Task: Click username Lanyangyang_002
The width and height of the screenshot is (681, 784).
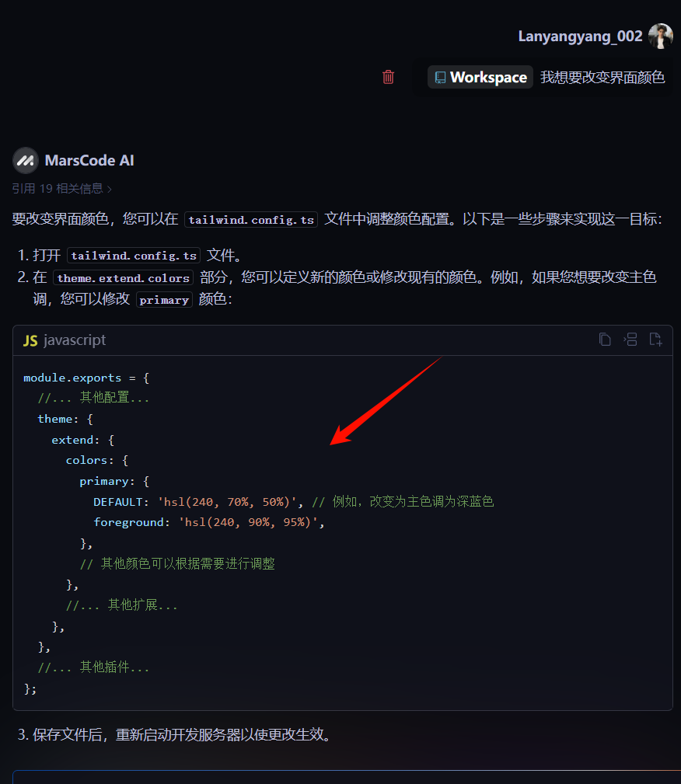Action: (581, 36)
